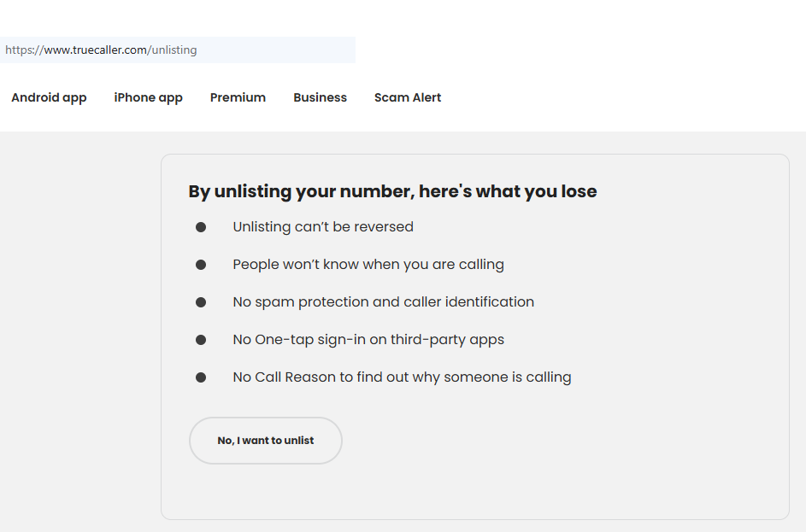This screenshot has height=532, width=806.
Task: Click the bullet beside "Unlisting can't be reversed"
Action: point(201,227)
